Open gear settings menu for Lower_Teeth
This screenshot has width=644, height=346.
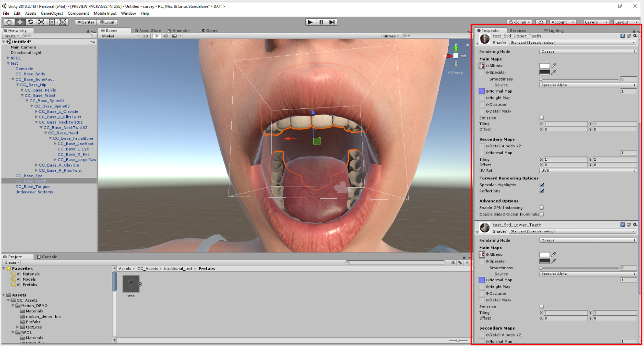[x=635, y=225]
